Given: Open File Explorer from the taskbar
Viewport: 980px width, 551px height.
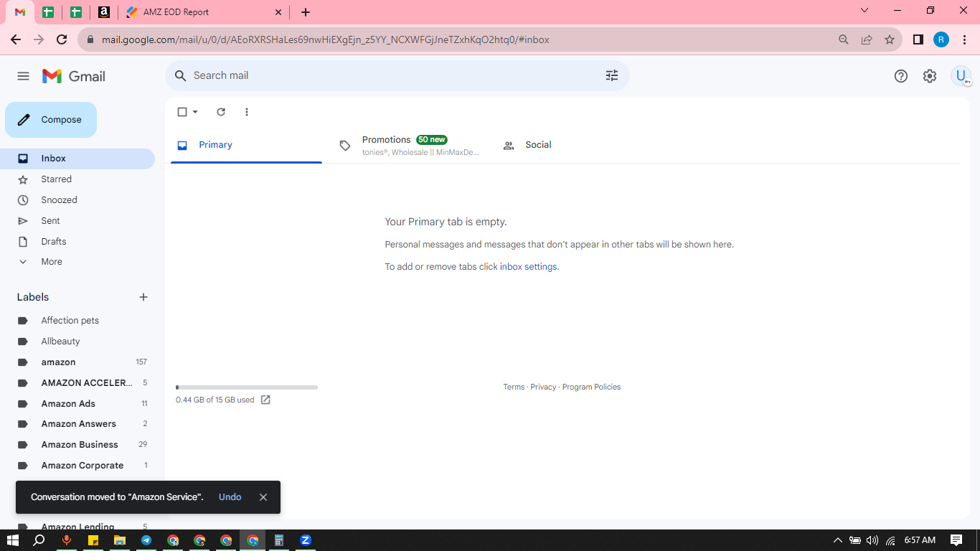Looking at the screenshot, I should pyautogui.click(x=120, y=540).
